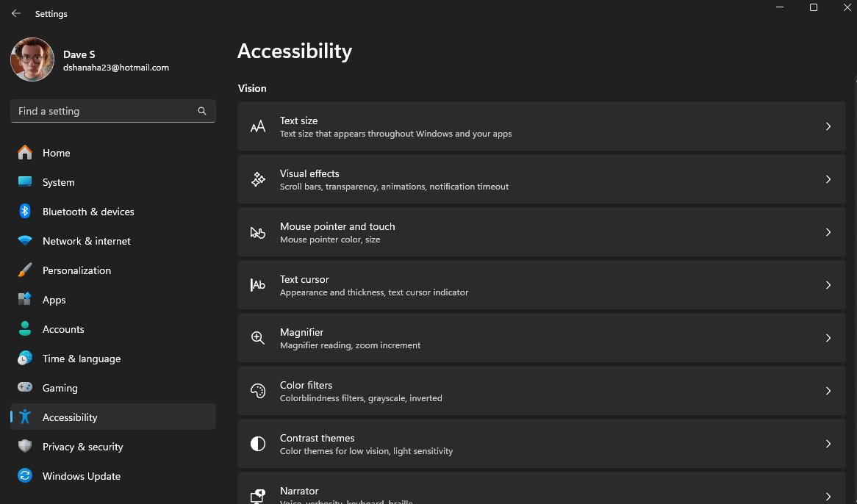Open Magnifier settings via its chevron
857x504 pixels.
828,338
